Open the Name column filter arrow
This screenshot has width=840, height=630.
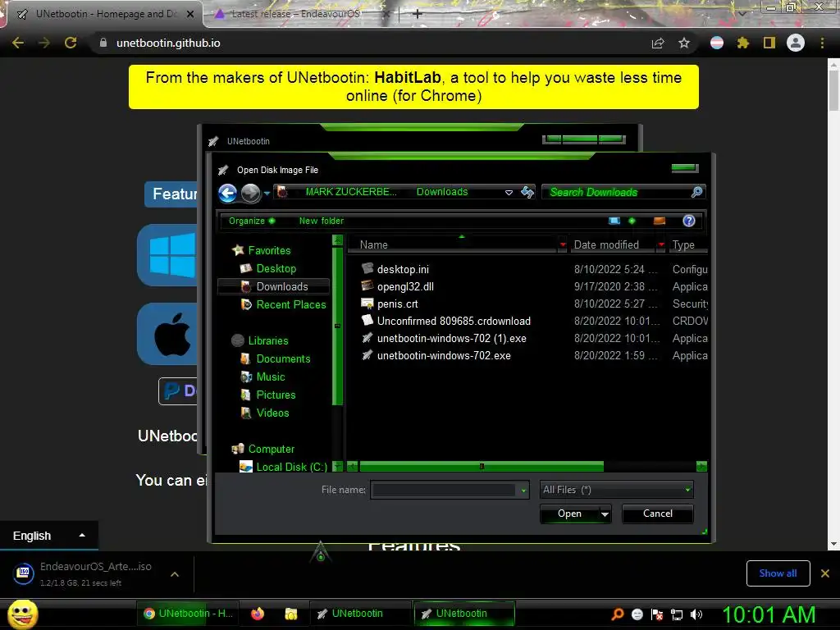[563, 244]
